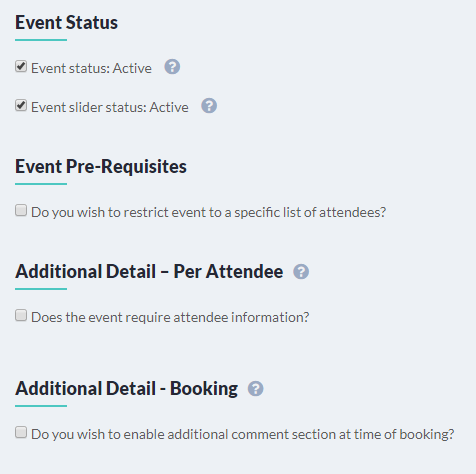The height and width of the screenshot is (474, 476).
Task: Click the 'Event status: Active' label text
Action: (x=91, y=68)
